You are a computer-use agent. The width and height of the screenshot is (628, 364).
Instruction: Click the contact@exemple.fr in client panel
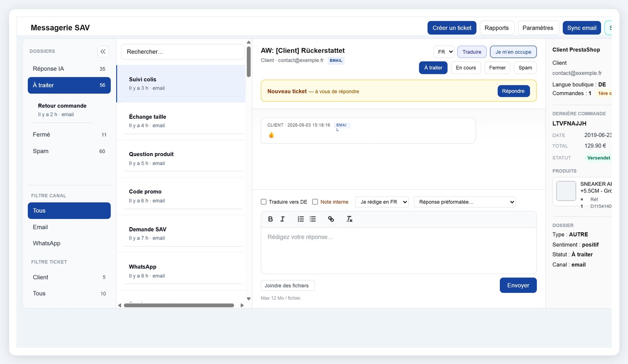(577, 73)
